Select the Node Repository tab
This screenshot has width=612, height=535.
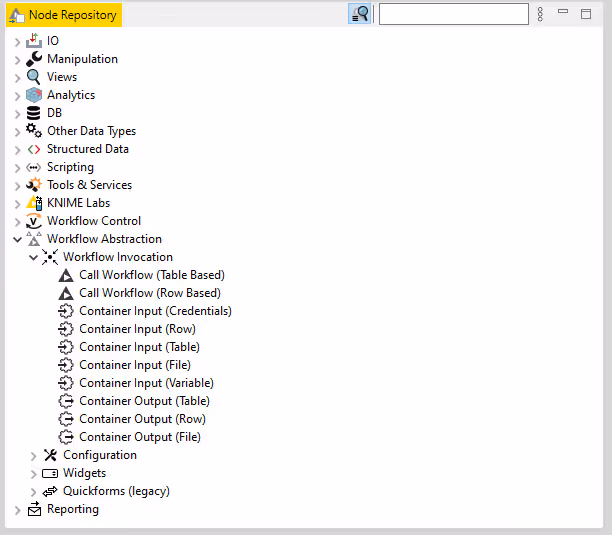[64, 15]
